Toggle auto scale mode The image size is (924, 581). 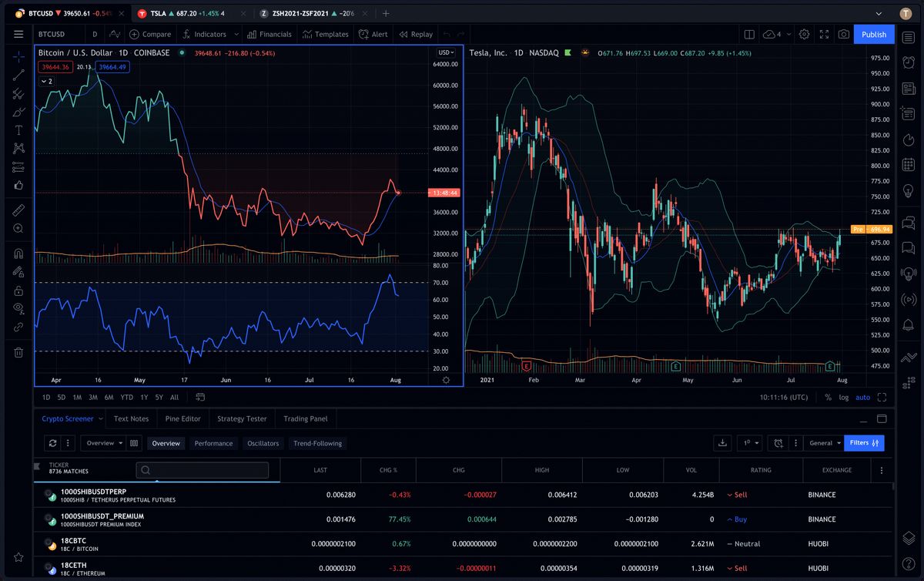click(862, 398)
